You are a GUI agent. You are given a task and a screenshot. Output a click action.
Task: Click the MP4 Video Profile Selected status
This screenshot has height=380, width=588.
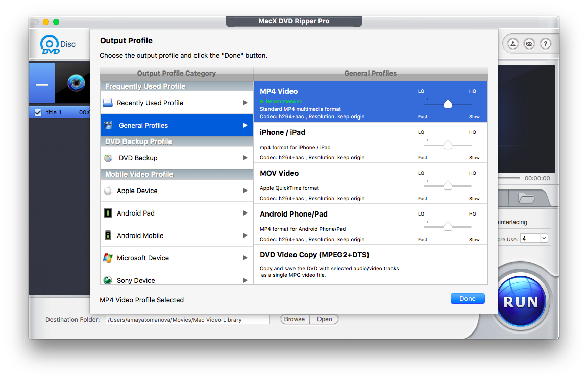[x=142, y=300]
